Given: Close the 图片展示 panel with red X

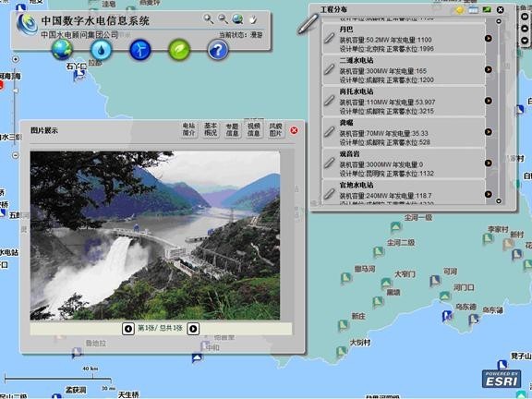Looking at the screenshot, I should point(294,130).
